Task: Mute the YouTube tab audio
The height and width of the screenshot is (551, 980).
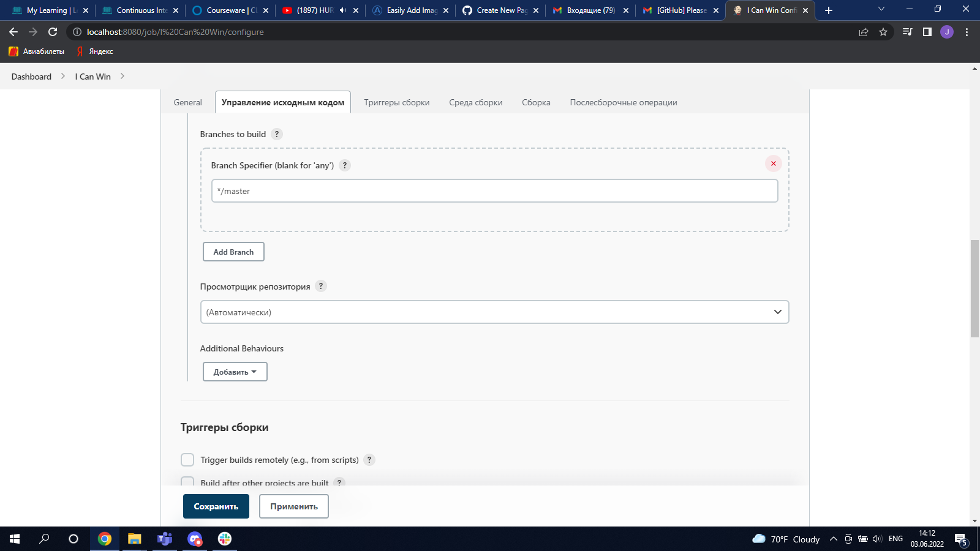Action: (343, 10)
